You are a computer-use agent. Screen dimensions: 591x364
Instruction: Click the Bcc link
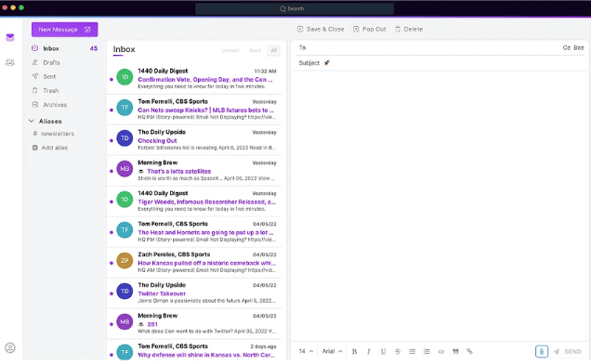click(579, 48)
